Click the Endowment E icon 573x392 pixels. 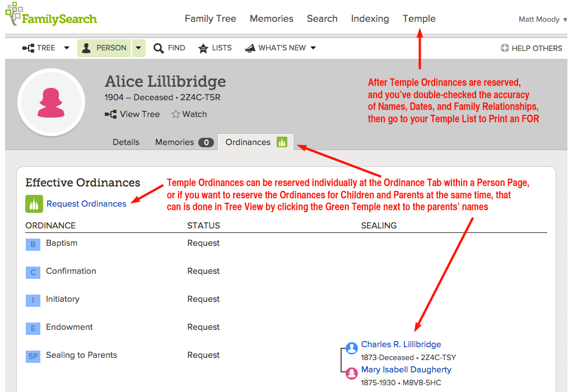click(33, 328)
